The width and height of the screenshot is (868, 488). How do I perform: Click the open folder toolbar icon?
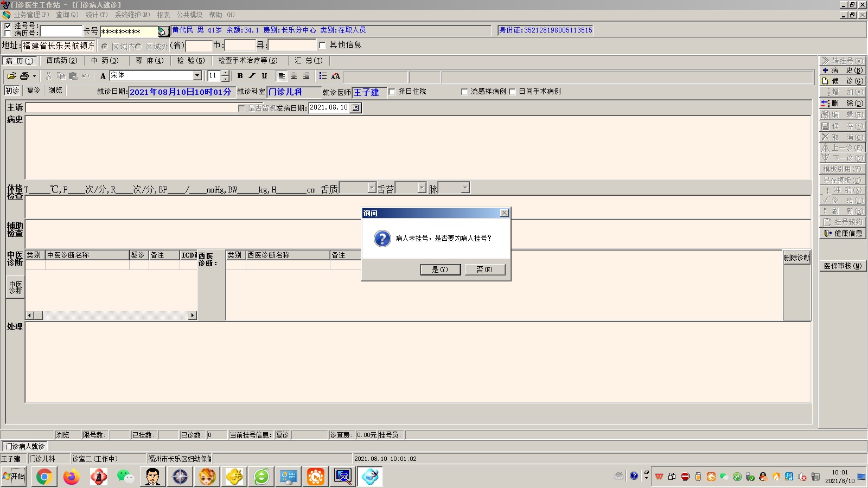pyautogui.click(x=11, y=76)
